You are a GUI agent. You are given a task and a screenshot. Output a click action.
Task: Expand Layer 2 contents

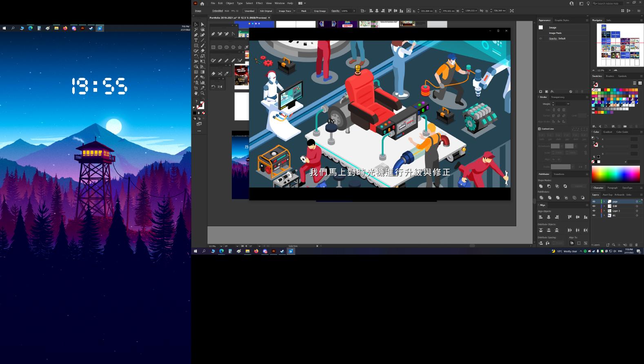[604, 211]
